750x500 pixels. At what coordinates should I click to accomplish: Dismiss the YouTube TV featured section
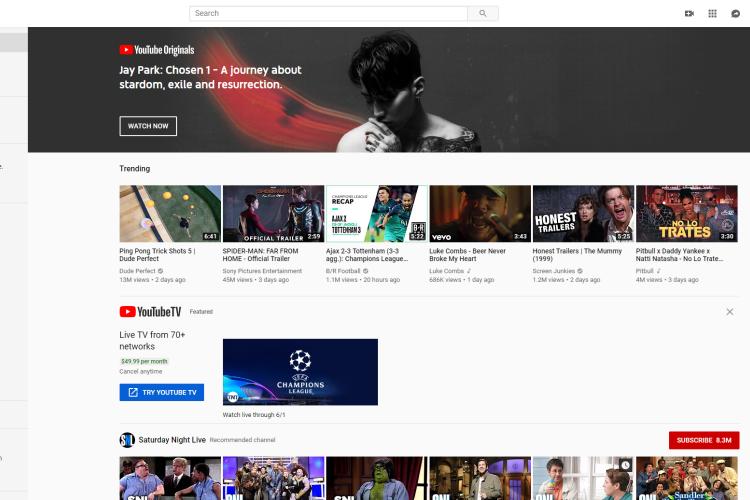pyautogui.click(x=729, y=312)
